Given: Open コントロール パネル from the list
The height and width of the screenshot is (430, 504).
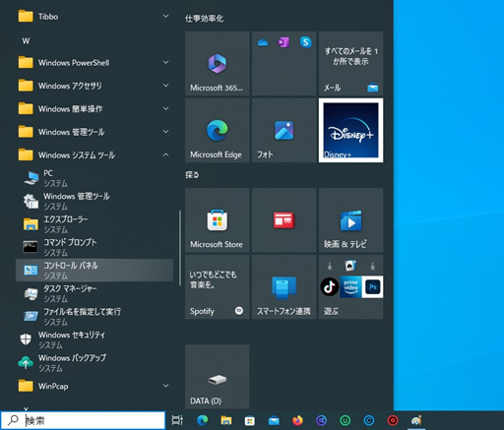Looking at the screenshot, I should pos(94,271).
